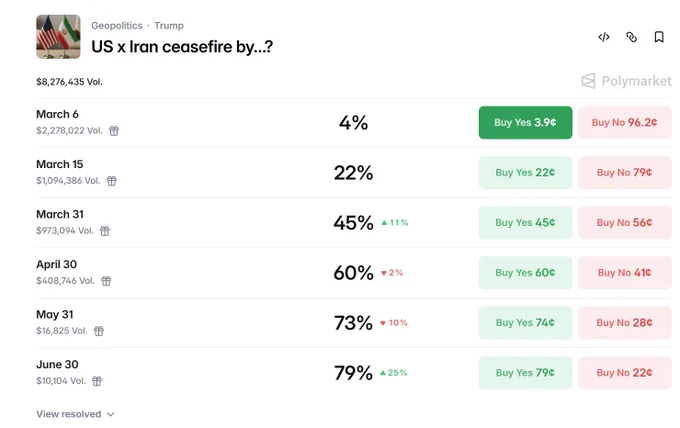
Task: Buy Yes at 79¢ for June 30
Action: click(525, 373)
